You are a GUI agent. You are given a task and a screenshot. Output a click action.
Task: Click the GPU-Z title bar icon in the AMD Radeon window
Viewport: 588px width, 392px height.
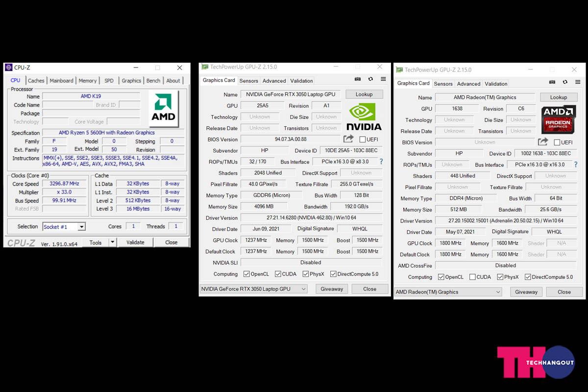[x=399, y=70]
